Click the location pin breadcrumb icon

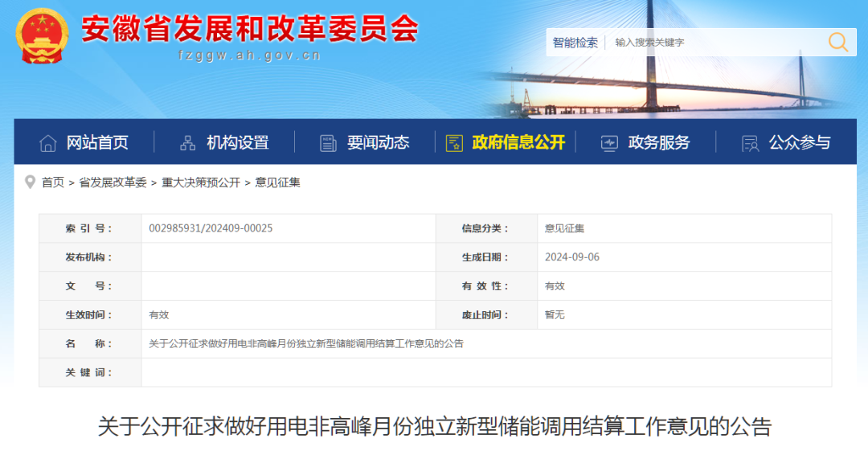[31, 182]
